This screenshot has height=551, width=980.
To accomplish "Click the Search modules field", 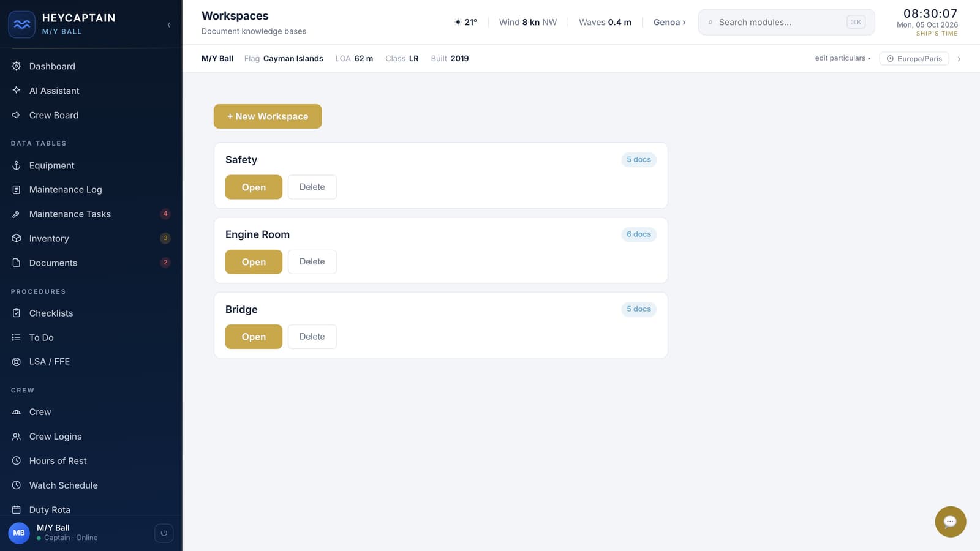I will 786,22.
